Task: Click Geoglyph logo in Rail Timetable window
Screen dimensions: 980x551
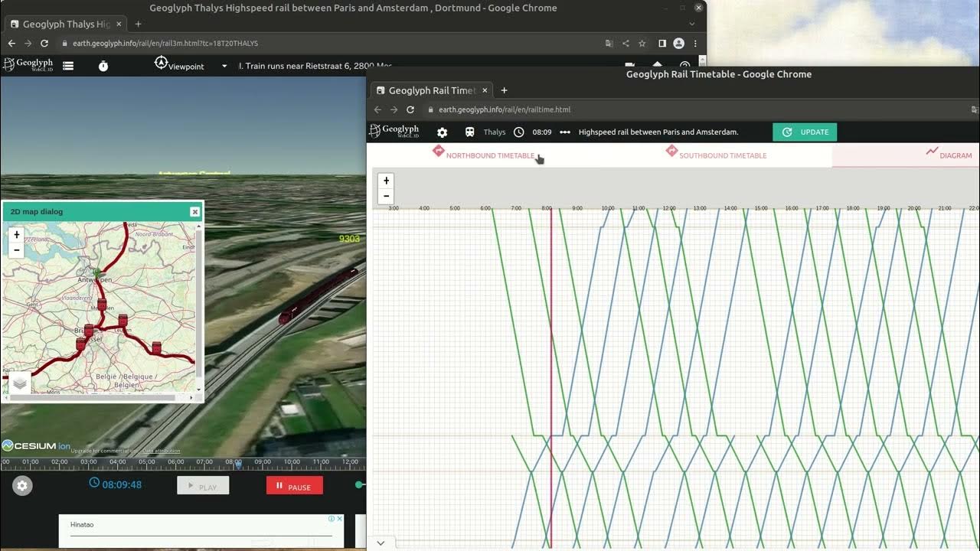Action: (394, 131)
